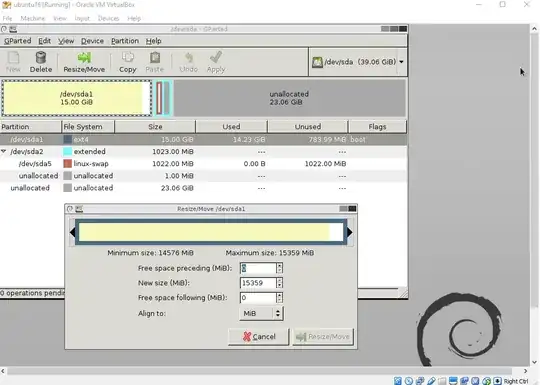The image size is (540, 385).
Task: Open the /dev/sda device dropdown arrow
Action: click(401, 62)
